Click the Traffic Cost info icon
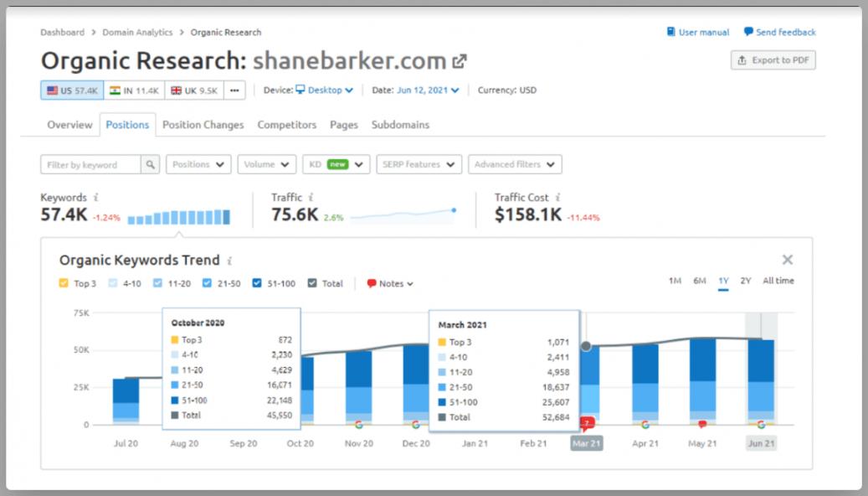Viewport: 868px width, 496px height. click(x=558, y=197)
